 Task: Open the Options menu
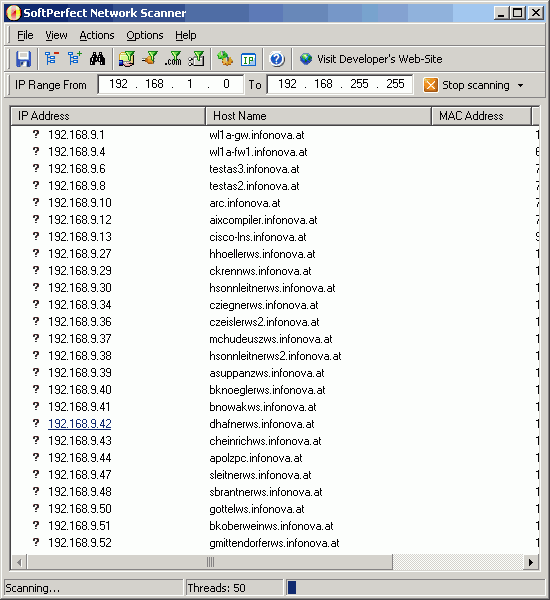coord(145,35)
